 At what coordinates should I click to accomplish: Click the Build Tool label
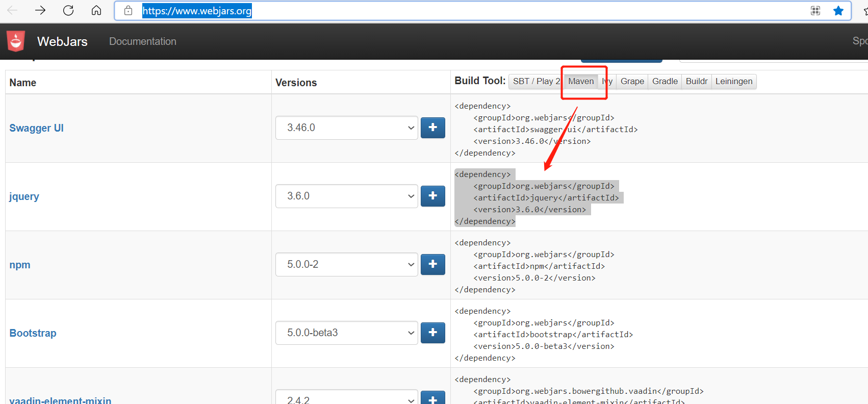click(x=480, y=81)
